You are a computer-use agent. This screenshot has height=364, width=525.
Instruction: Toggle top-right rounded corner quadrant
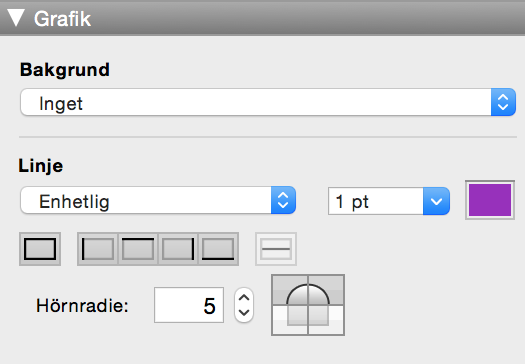click(x=326, y=290)
